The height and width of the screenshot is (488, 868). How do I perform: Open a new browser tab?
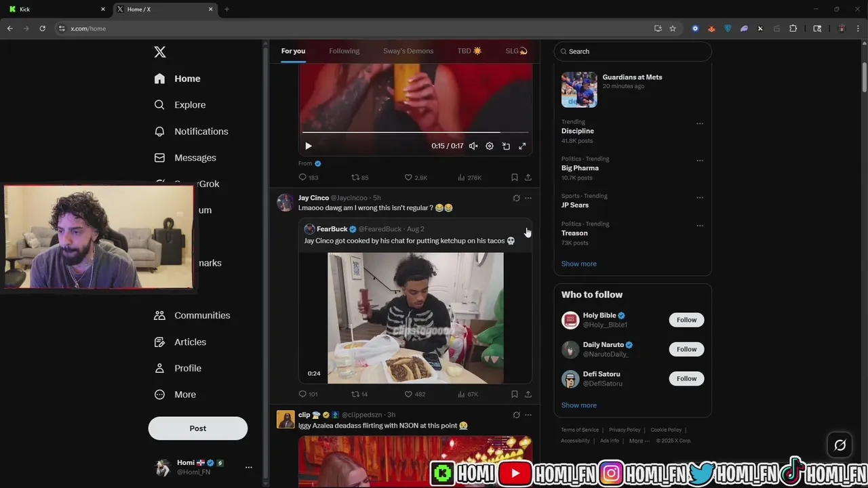tap(226, 9)
